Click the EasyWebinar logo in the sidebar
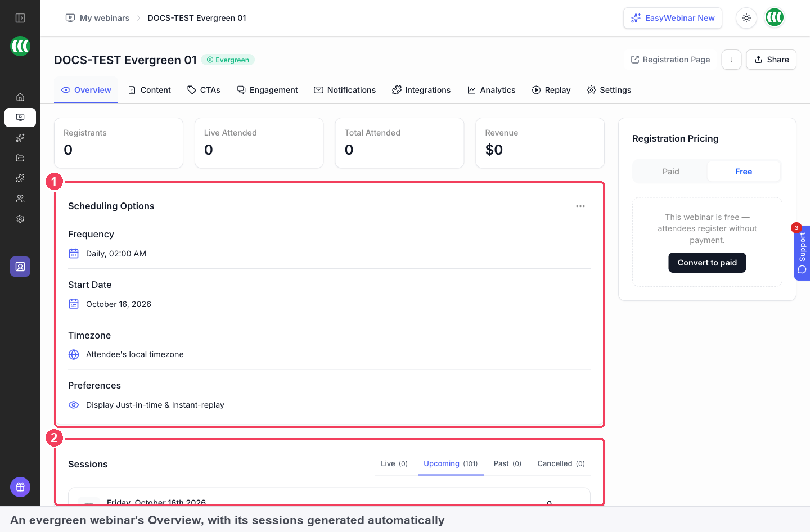The height and width of the screenshot is (532, 810). click(x=20, y=46)
